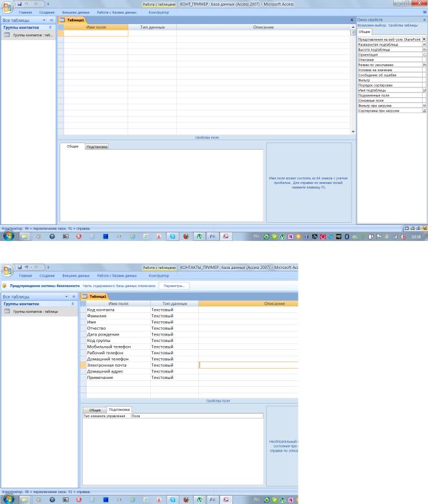The image size is (428, 504).
Task: Close Таблица1 document in КОНТ_ПРИМЕР window
Action: (x=352, y=20)
